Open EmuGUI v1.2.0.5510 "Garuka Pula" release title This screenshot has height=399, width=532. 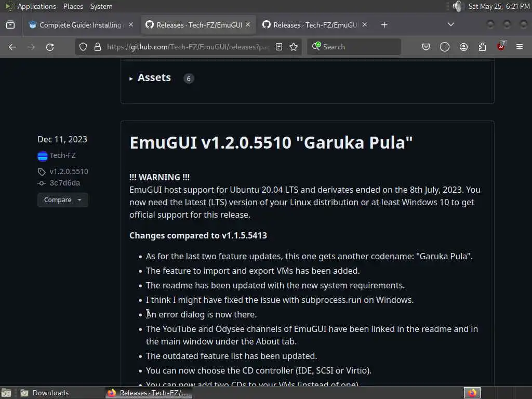pos(271,142)
